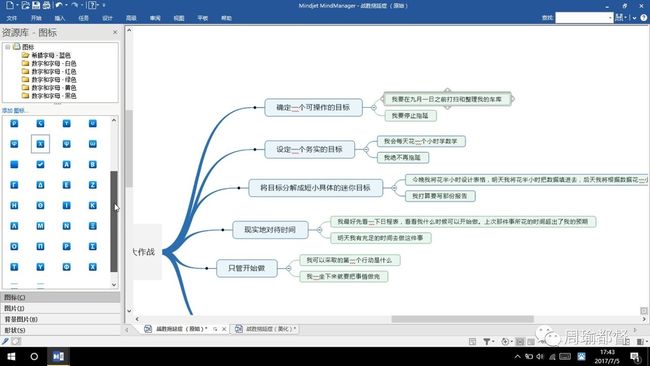Click the icon list scroll-down arrow
The width and height of the screenshot is (650, 366).
[x=114, y=285]
